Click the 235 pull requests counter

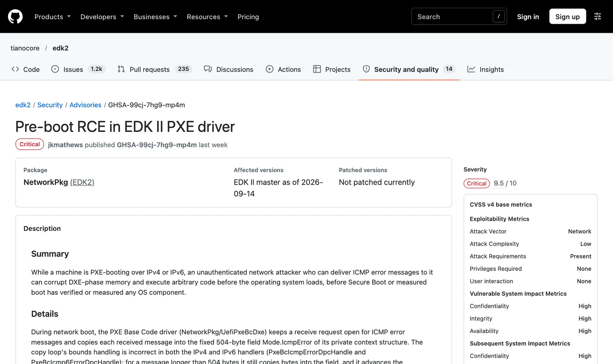click(x=184, y=69)
